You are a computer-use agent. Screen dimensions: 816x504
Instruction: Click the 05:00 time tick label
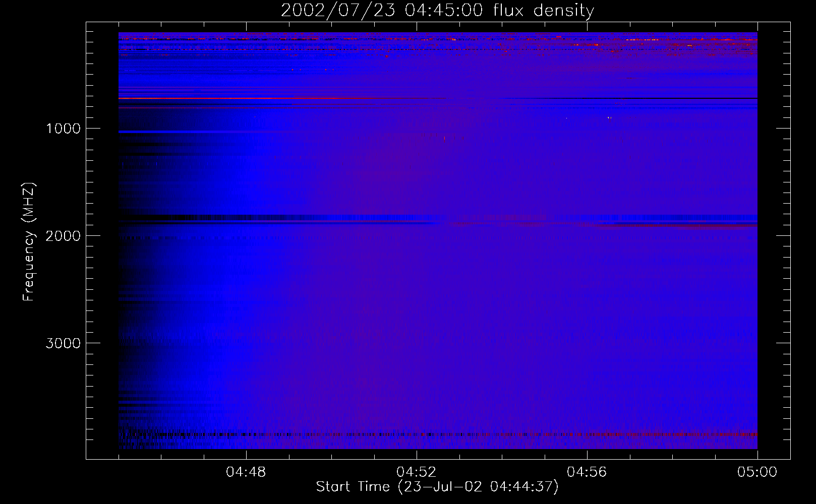pos(757,472)
